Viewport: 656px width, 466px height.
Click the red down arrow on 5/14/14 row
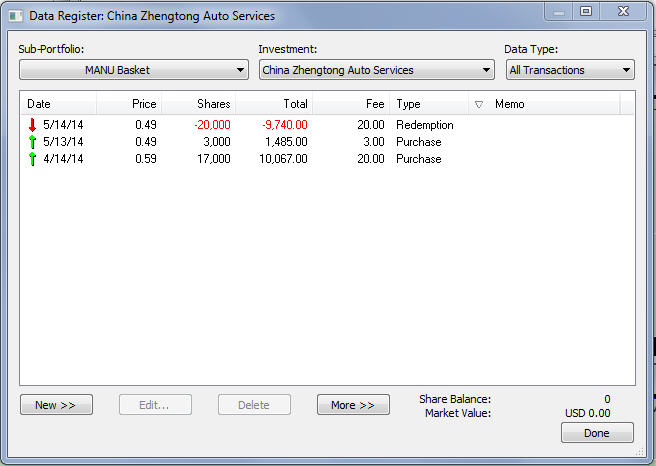click(32, 125)
